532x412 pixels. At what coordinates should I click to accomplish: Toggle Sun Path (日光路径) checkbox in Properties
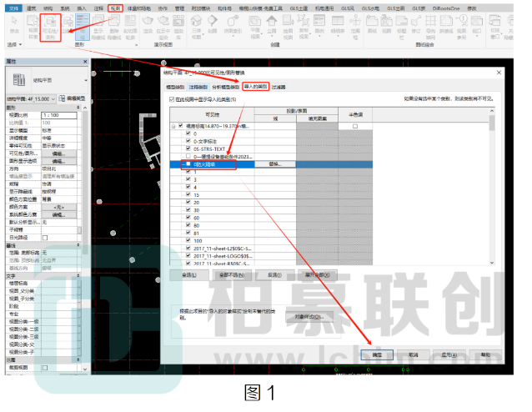click(45, 238)
